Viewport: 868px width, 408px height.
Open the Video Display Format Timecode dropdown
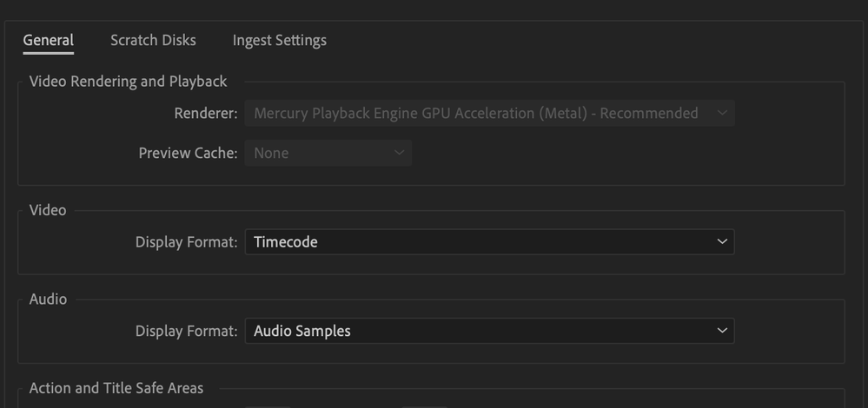488,241
